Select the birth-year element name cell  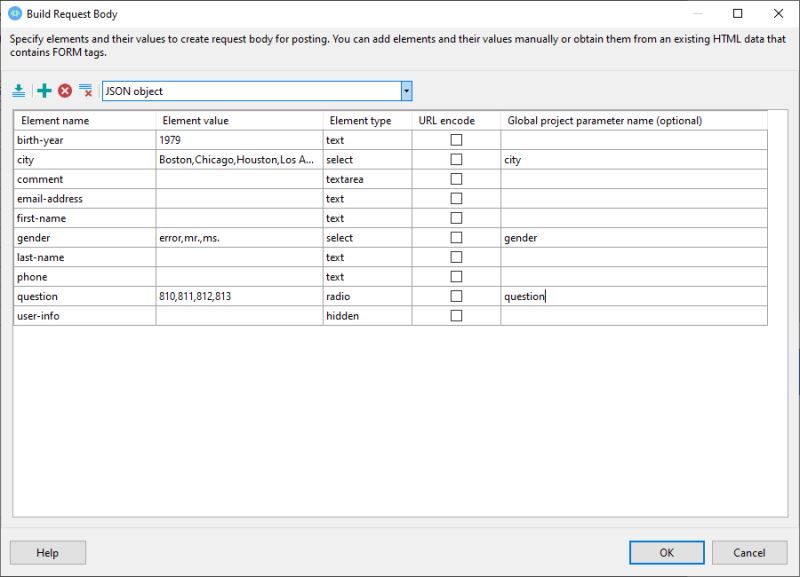click(85, 140)
